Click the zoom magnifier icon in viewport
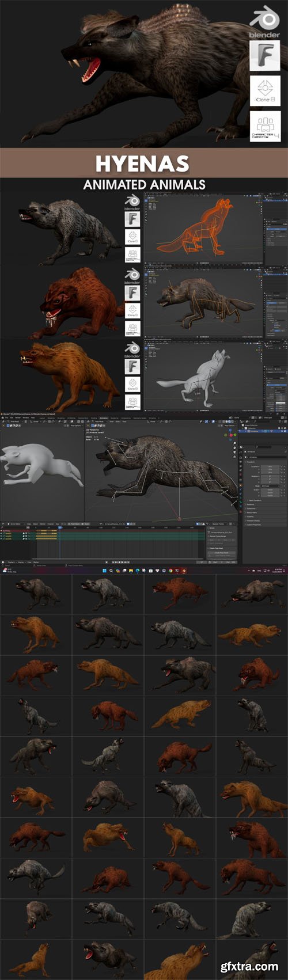Image resolution: width=288 pixels, height=980 pixels. pos(234,443)
